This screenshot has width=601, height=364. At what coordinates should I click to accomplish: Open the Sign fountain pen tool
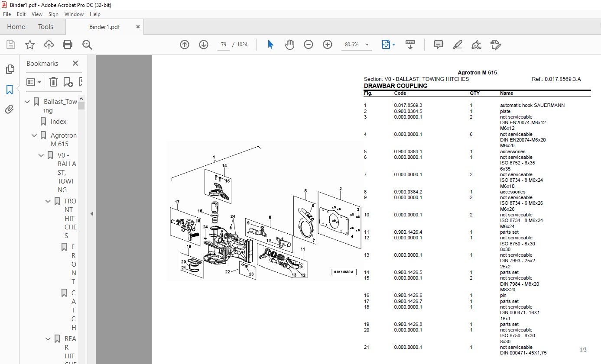pos(476,45)
